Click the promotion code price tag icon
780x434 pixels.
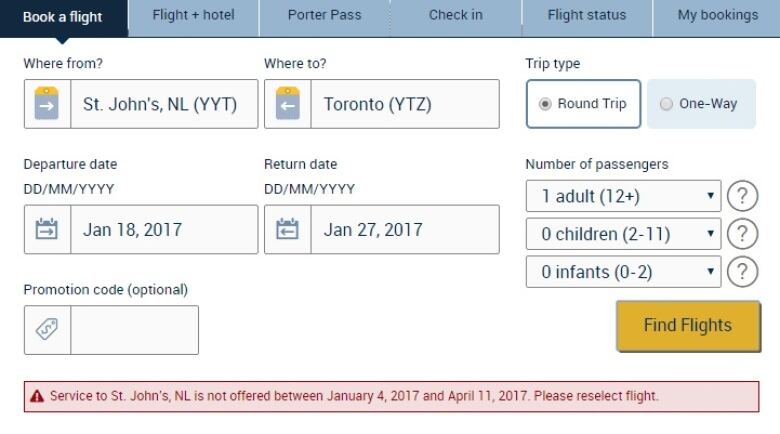coord(47,329)
